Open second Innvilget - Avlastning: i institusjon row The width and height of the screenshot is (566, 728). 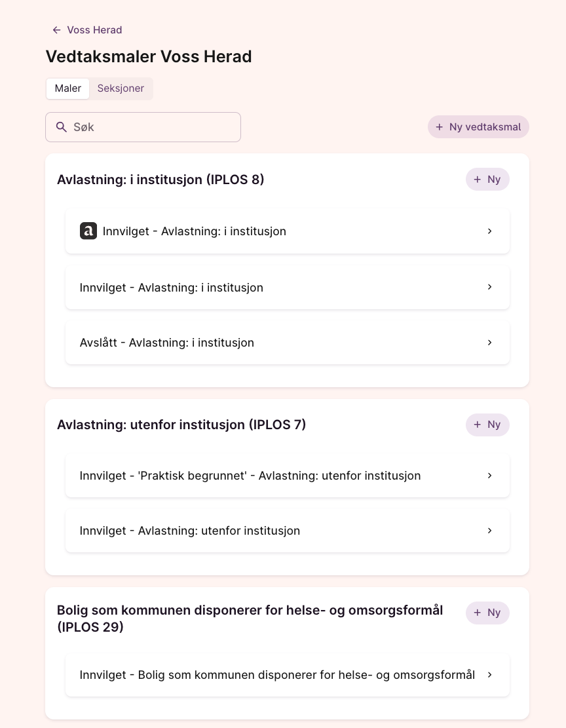[172, 288]
